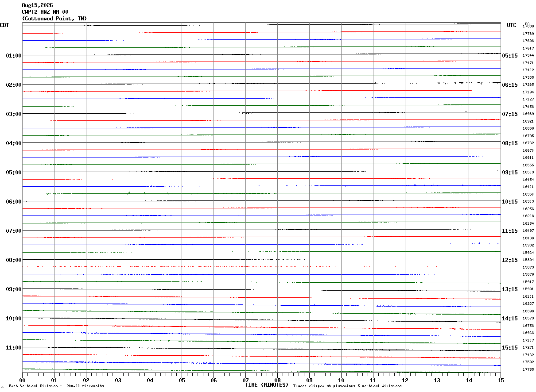Click the 10:15 UTC time label
Screen dimensions: 536x392
(510, 202)
